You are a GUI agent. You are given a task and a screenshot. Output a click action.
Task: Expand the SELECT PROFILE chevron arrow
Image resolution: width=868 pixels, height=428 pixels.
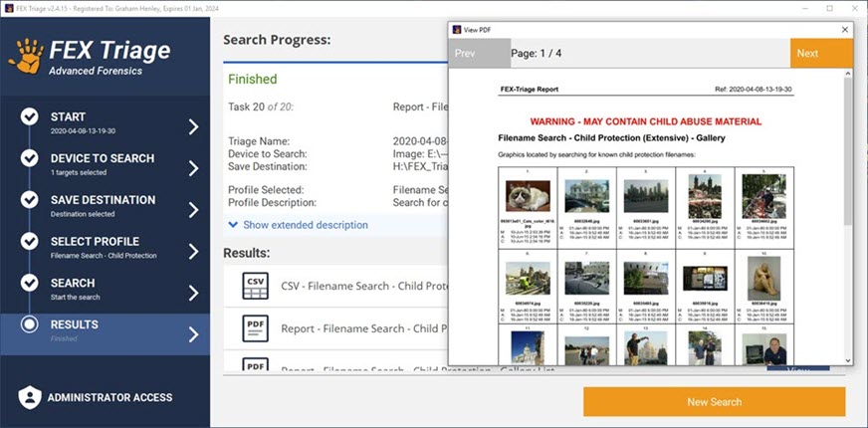coord(193,251)
